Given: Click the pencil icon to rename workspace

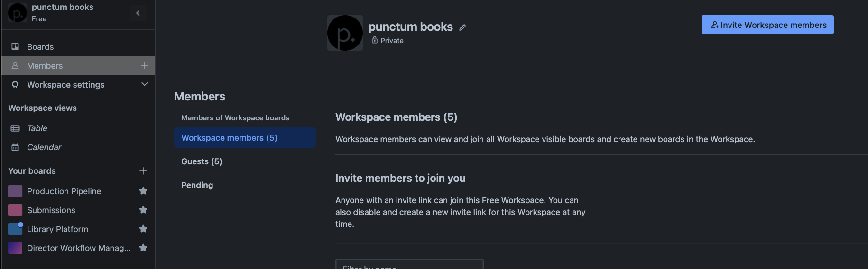Looking at the screenshot, I should coord(462,27).
